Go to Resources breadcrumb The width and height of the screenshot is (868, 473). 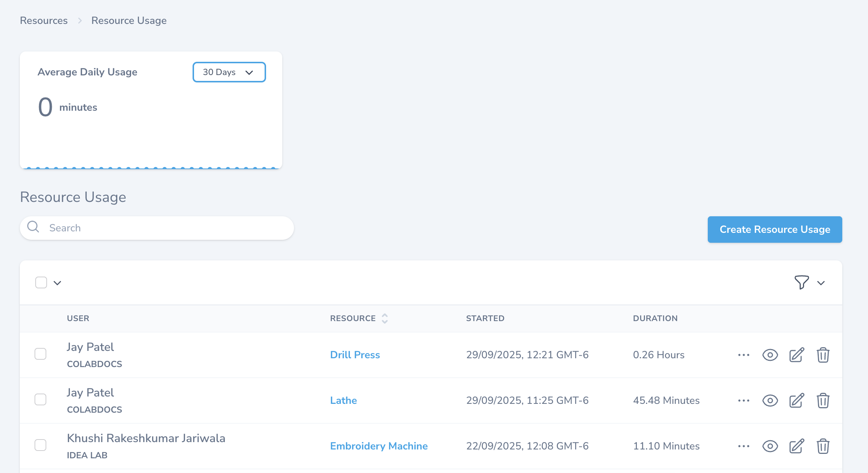(x=44, y=21)
